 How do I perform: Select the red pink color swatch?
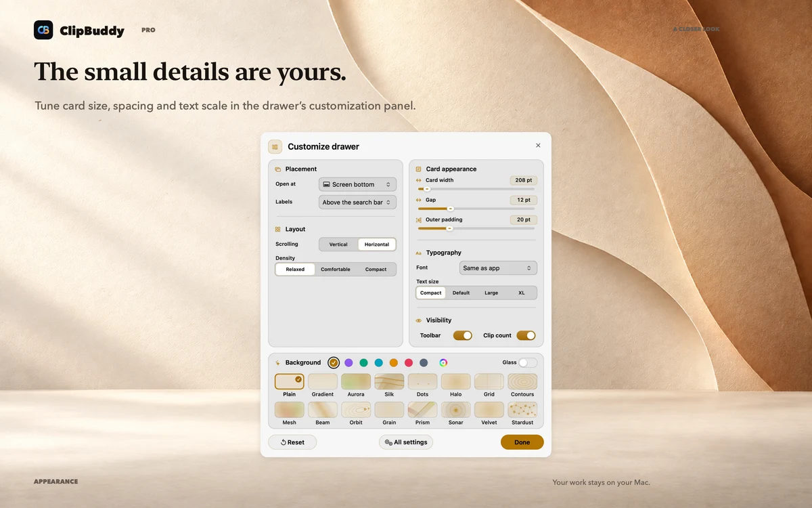pos(409,363)
